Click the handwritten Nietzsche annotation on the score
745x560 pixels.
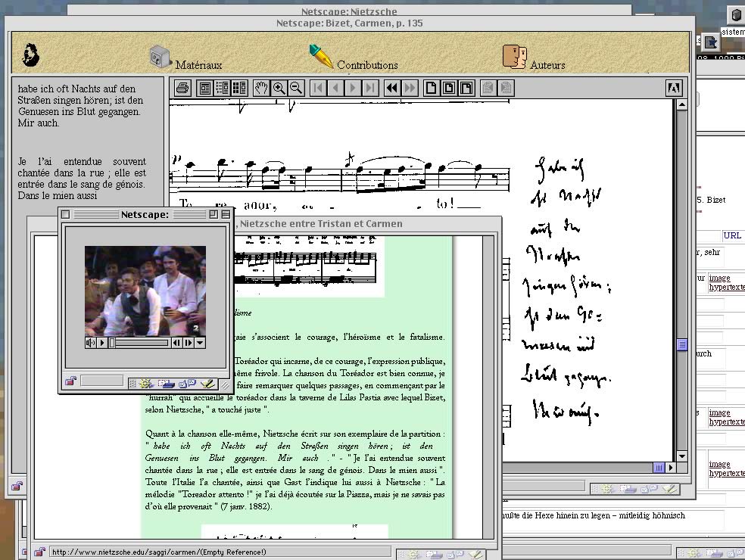(566, 290)
